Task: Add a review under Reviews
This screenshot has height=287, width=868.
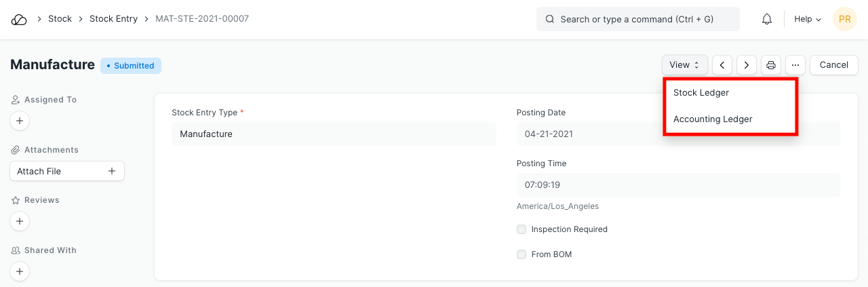Action: click(20, 221)
